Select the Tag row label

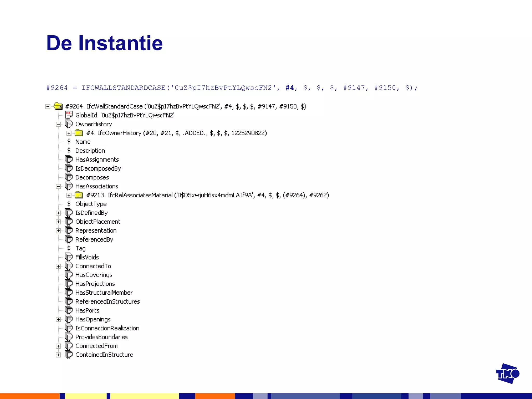(x=80, y=248)
